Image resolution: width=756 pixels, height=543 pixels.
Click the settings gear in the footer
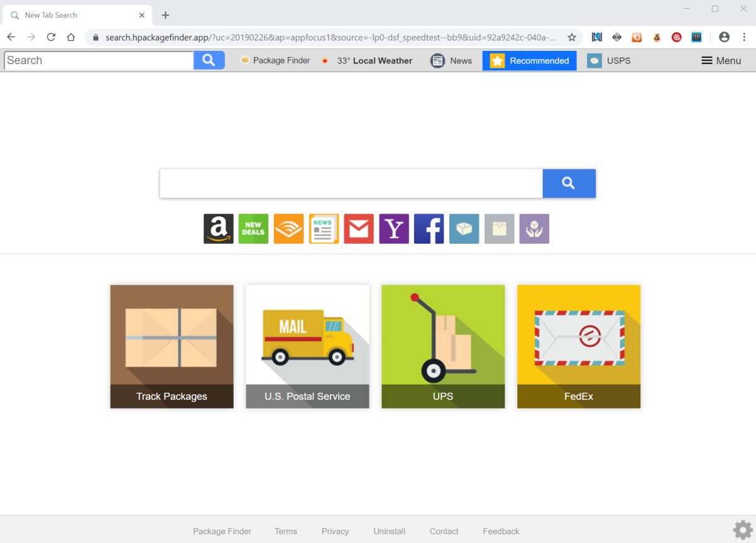(x=743, y=530)
